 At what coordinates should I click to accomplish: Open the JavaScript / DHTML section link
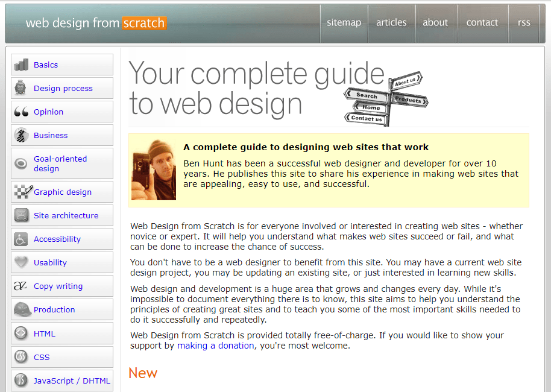tap(72, 381)
